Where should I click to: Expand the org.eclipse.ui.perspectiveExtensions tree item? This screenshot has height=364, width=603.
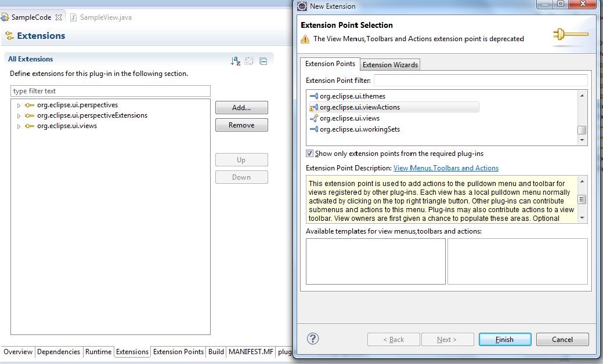tap(17, 115)
